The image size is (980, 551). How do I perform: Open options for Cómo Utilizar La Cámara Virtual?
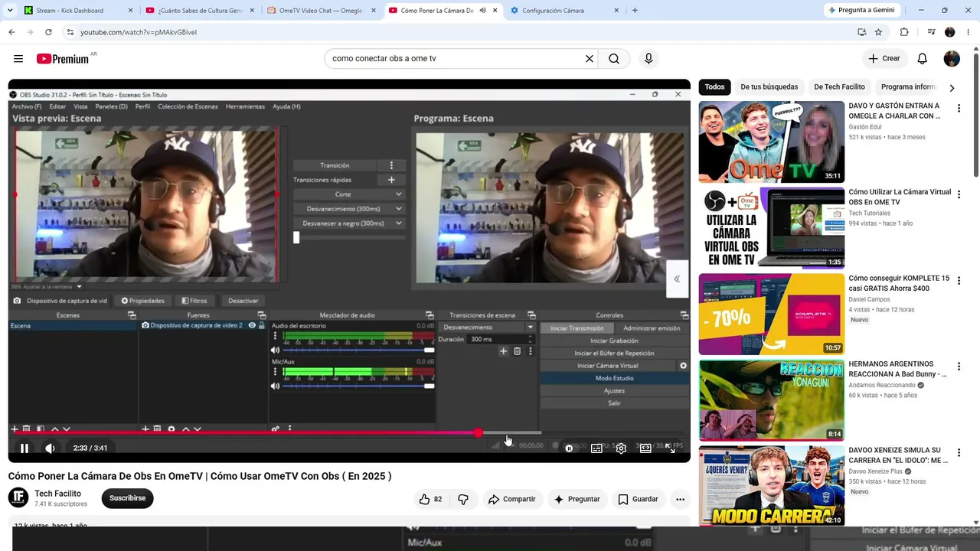[x=959, y=194]
